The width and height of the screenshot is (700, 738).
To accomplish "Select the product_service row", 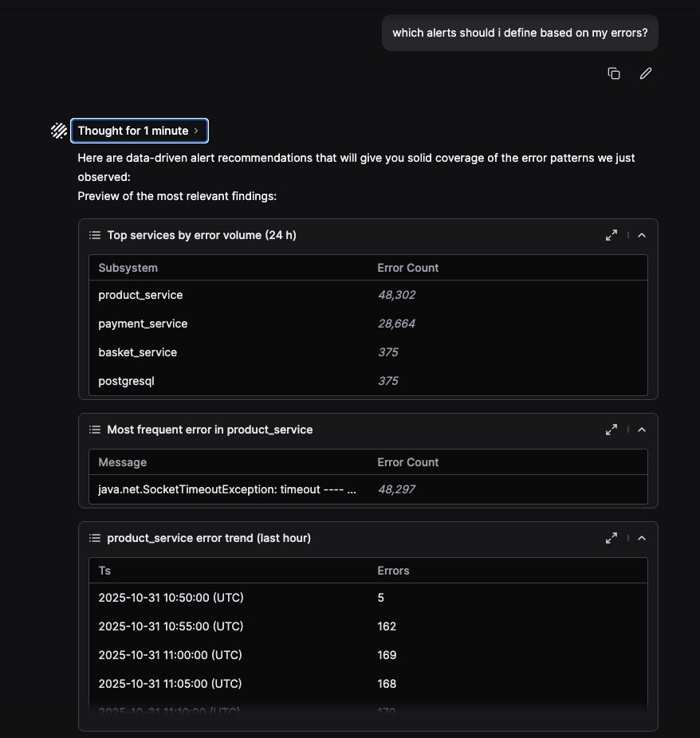I will tap(140, 295).
